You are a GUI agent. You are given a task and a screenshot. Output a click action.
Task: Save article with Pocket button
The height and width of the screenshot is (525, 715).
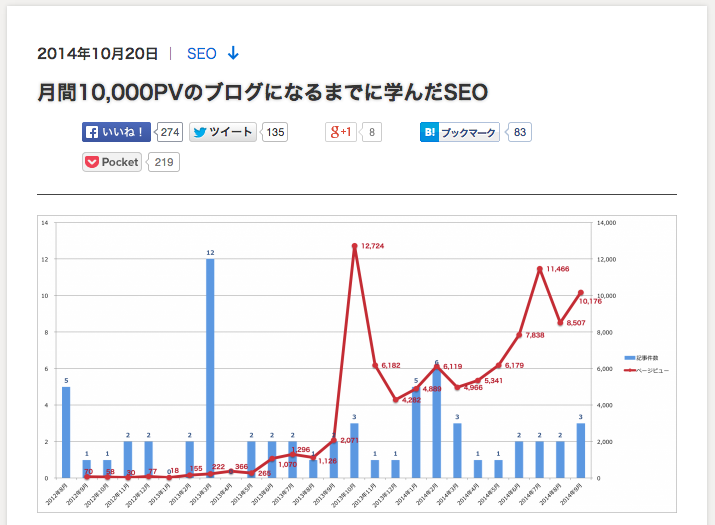pos(112,162)
